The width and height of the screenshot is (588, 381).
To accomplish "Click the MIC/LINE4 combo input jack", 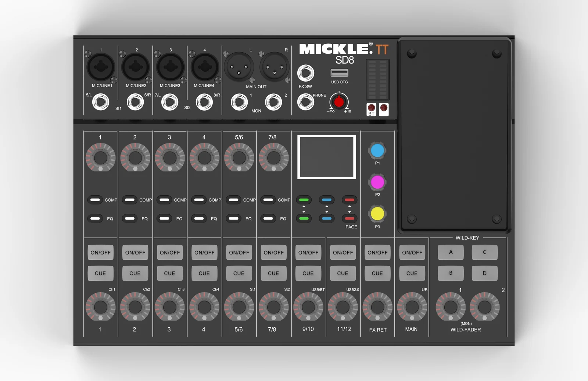I will point(204,67).
